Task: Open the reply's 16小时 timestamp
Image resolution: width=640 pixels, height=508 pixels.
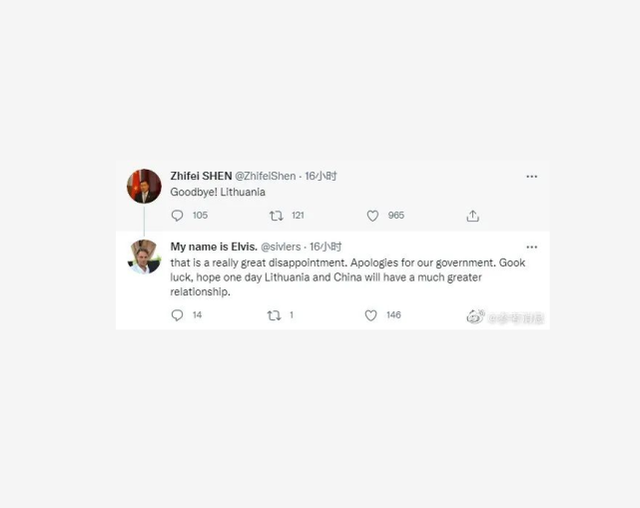Action: tap(326, 246)
